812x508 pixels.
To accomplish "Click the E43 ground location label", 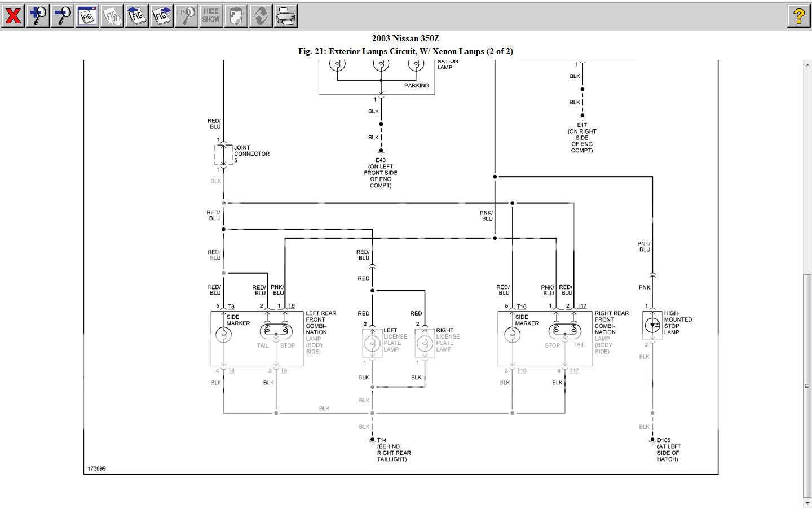I will (381, 173).
